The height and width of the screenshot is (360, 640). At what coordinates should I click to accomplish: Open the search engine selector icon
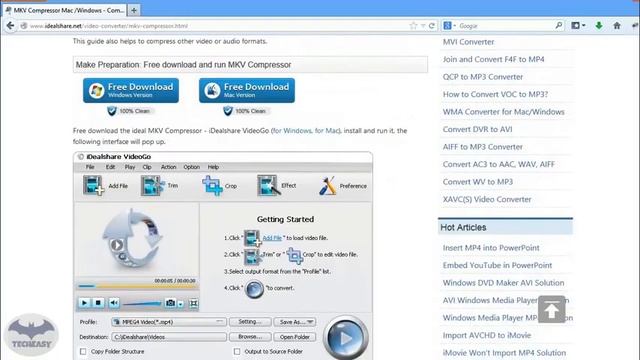coord(449,26)
